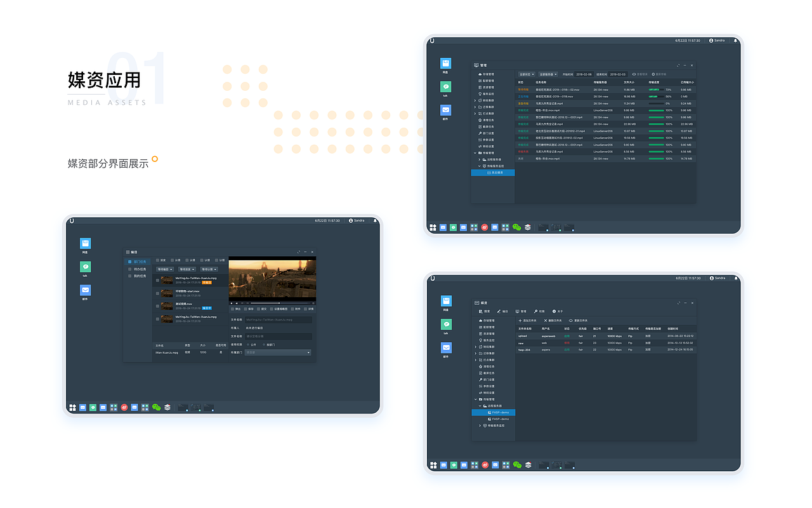Click 设置缩略图 below the video preview
Viewport: 812px width, 508px height.
click(278, 309)
